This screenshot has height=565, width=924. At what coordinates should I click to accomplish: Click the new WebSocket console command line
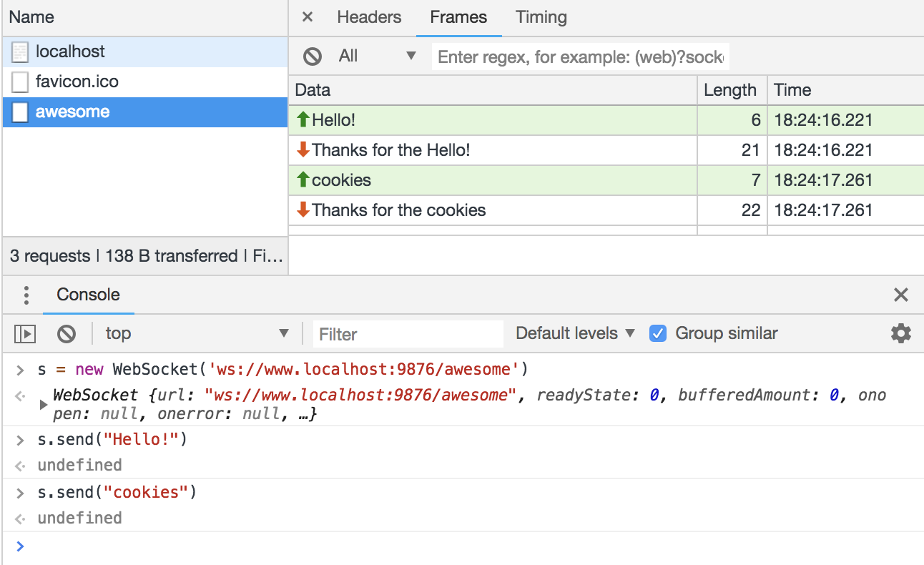pos(282,370)
